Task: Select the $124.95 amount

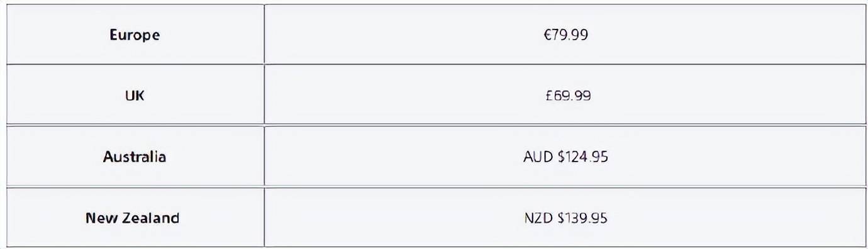Action: pos(582,157)
